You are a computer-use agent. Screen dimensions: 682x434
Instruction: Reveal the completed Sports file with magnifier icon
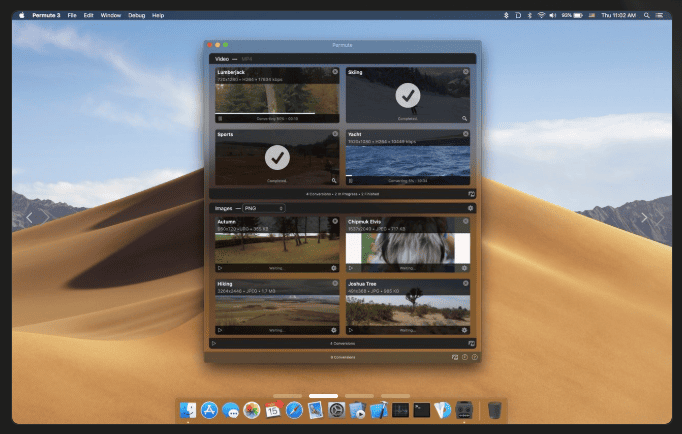click(x=334, y=180)
